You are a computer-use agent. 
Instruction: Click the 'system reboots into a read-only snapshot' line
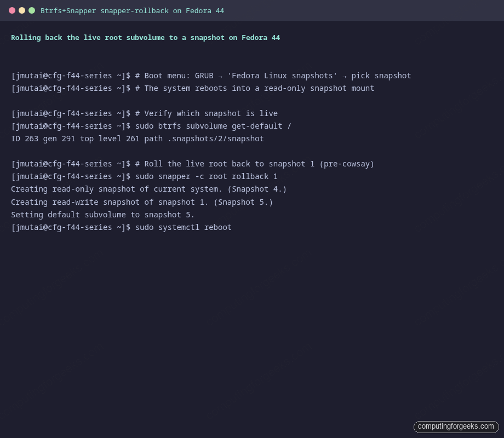[192, 88]
